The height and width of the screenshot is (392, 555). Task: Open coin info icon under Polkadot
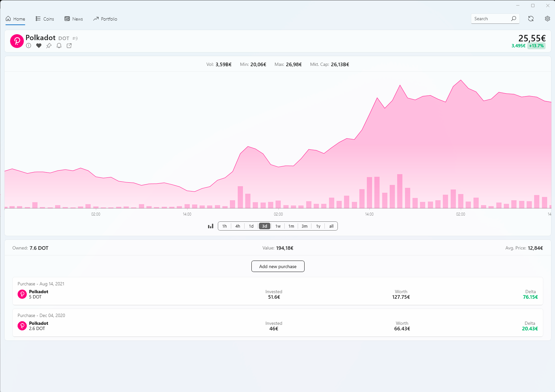pos(29,46)
